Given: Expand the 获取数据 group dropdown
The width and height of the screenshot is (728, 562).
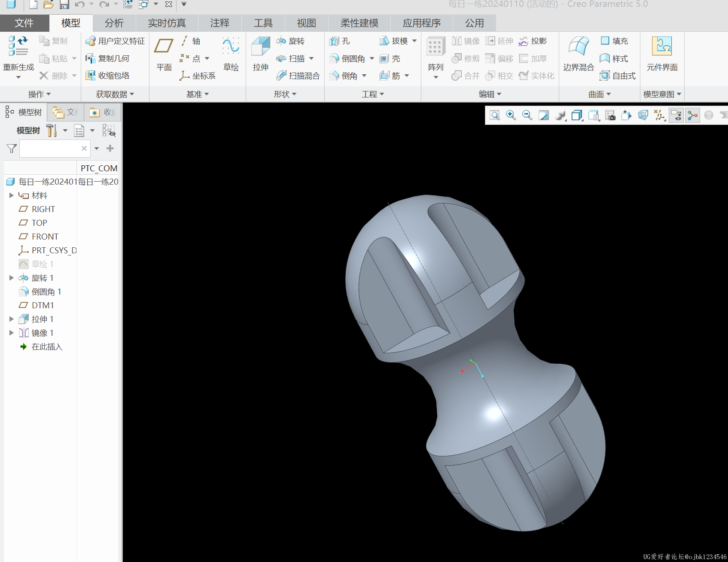Looking at the screenshot, I should (x=115, y=94).
